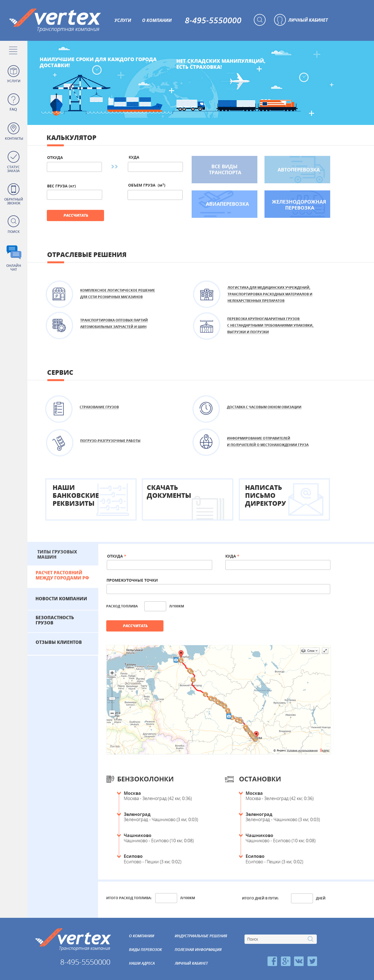Focus the Объем груза field
The height and width of the screenshot is (980, 374).
(x=155, y=195)
